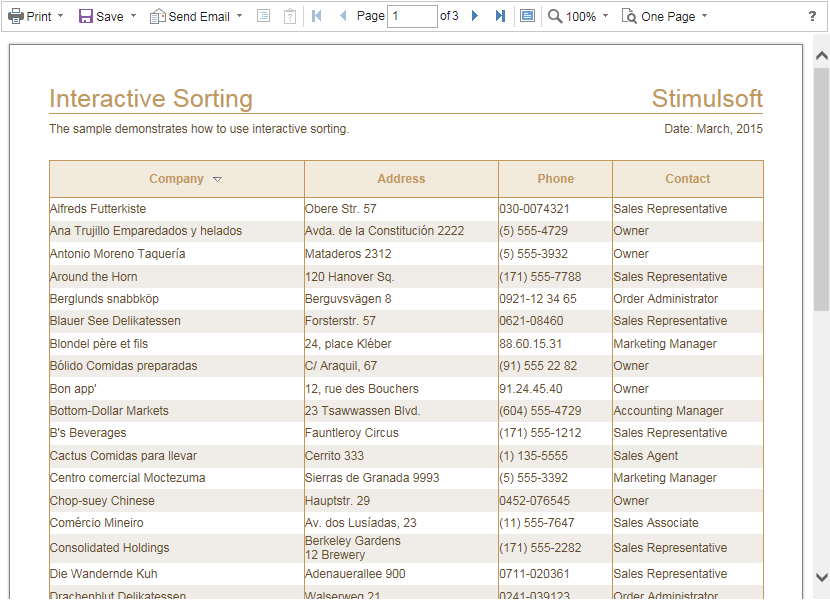Open the Print dropdown arrow
The height and width of the screenshot is (600, 830).
pos(60,16)
